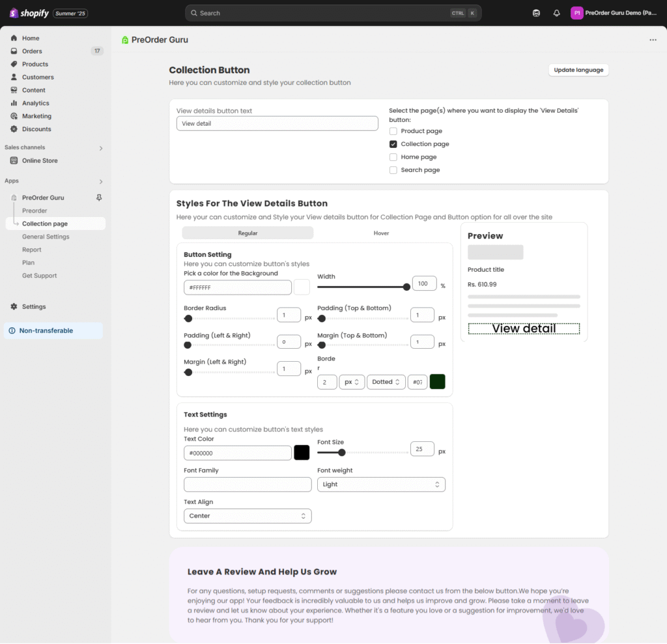The image size is (667, 644).
Task: Switch to the Hover tab
Action: [381, 233]
